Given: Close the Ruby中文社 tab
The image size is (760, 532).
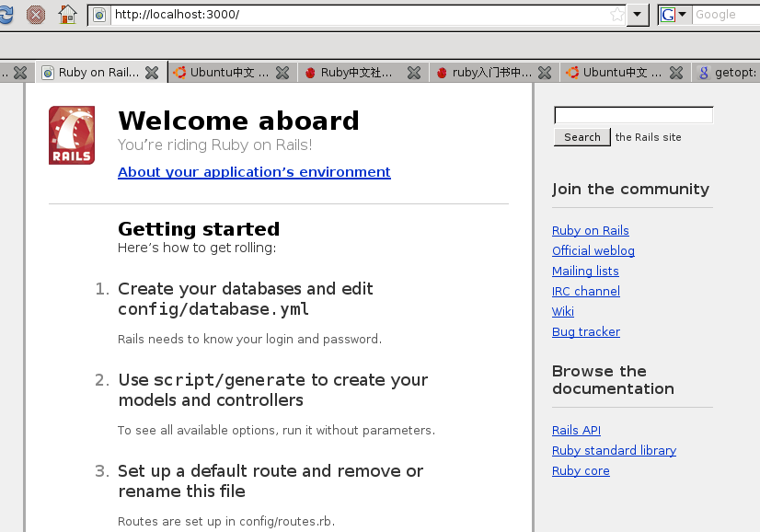Looking at the screenshot, I should point(414,73).
